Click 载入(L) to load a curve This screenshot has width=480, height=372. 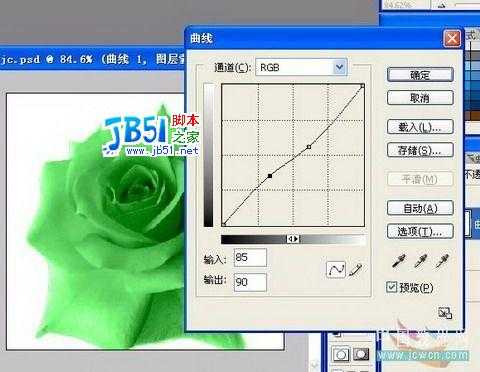coord(420,127)
